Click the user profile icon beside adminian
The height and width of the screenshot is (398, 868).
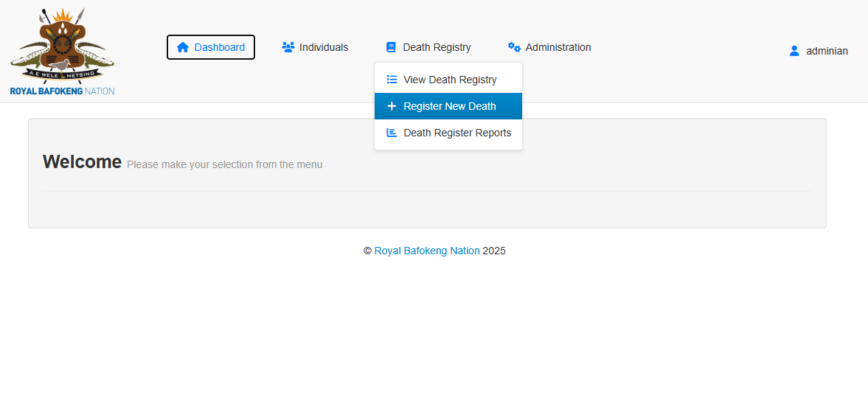(794, 51)
